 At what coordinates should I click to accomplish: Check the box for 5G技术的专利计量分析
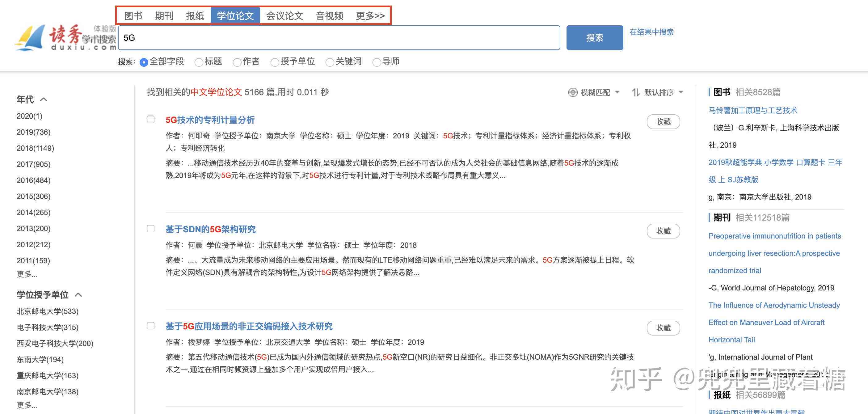[x=151, y=119]
